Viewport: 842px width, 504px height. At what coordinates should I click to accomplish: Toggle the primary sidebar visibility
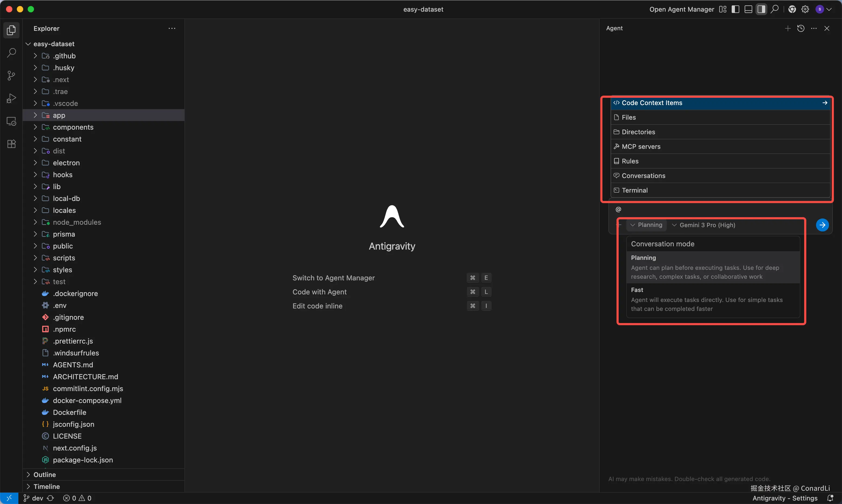tap(735, 9)
